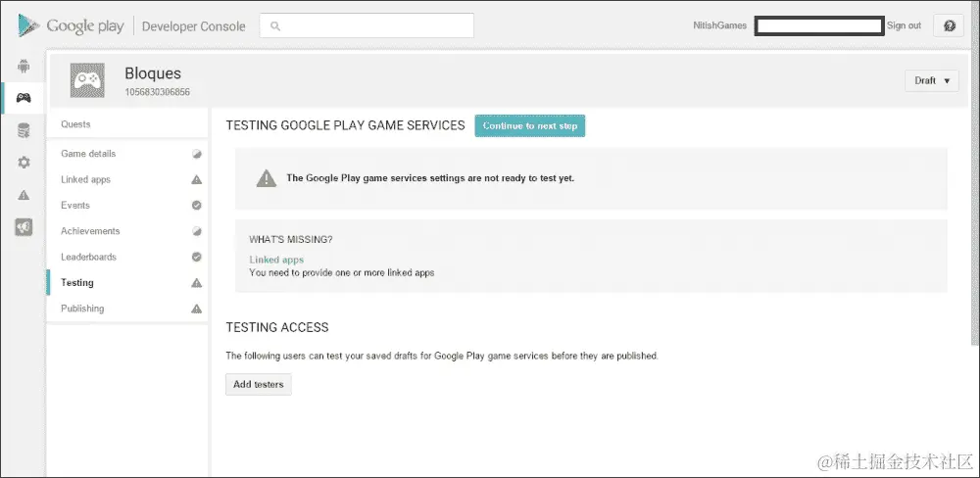Click the partial status icon beside Game details
Viewport: 980px width, 478px height.
(x=196, y=154)
